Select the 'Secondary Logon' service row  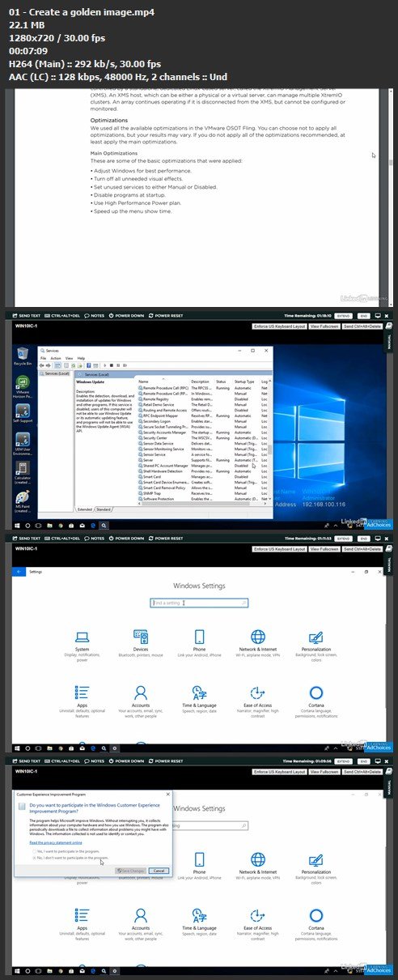204,421
